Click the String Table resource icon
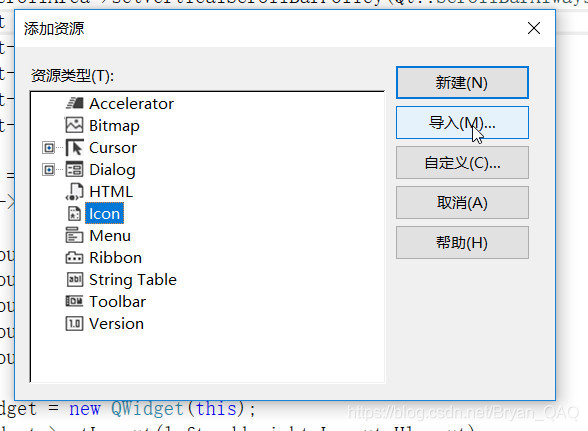Viewport: 588px width, 431px height. [75, 279]
